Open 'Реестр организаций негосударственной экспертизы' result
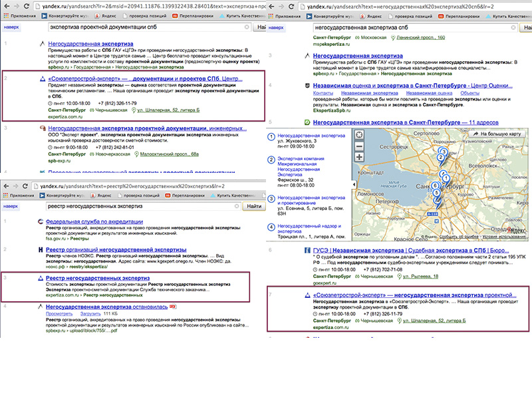 [116, 250]
